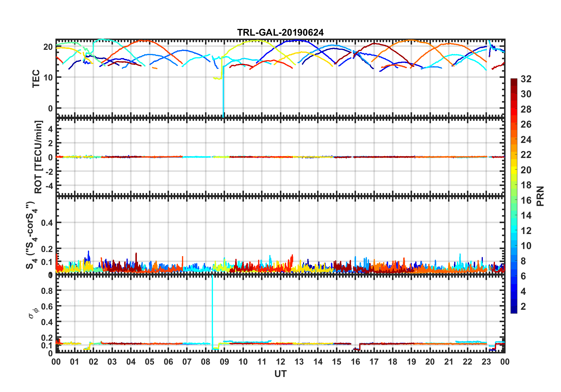Click the dark red top of colorbar

pos(514,80)
